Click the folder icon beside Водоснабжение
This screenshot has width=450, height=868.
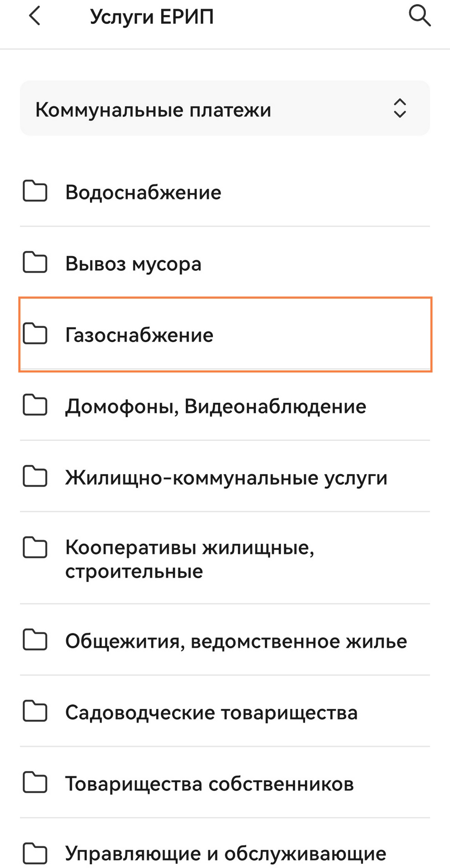(x=35, y=191)
